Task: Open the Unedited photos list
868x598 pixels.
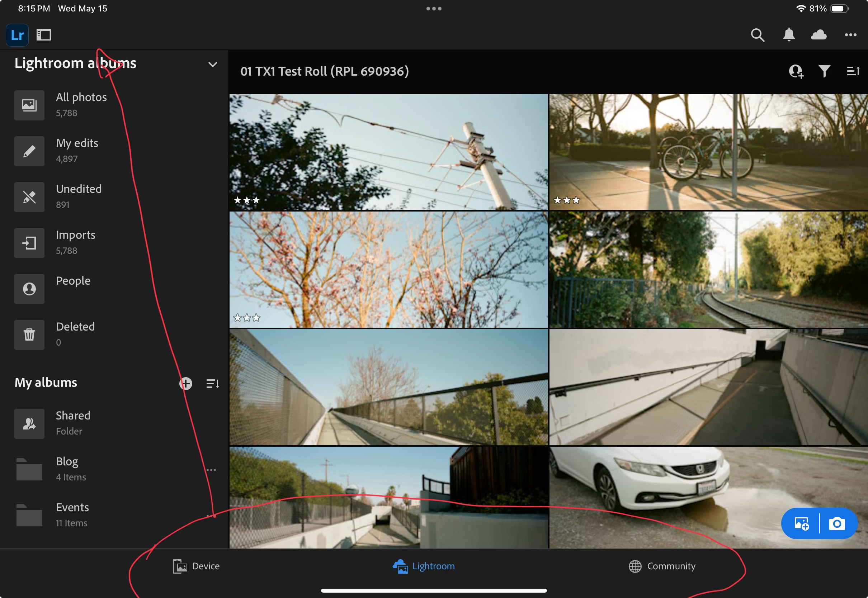Action: point(79,196)
